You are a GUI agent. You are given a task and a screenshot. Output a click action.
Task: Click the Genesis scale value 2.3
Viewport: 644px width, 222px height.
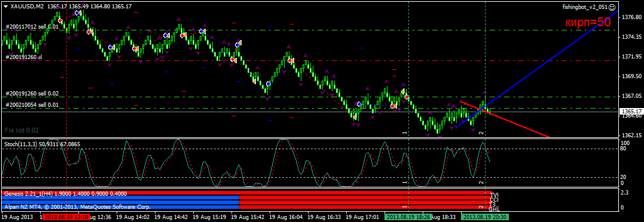tap(625, 192)
